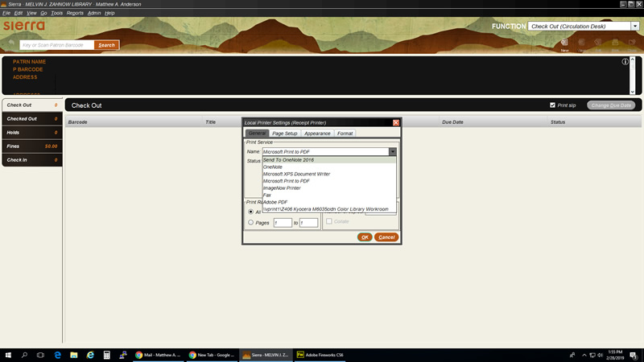Click the Edit record toolbar icon
The width and height of the screenshot is (644, 362).
point(598,43)
